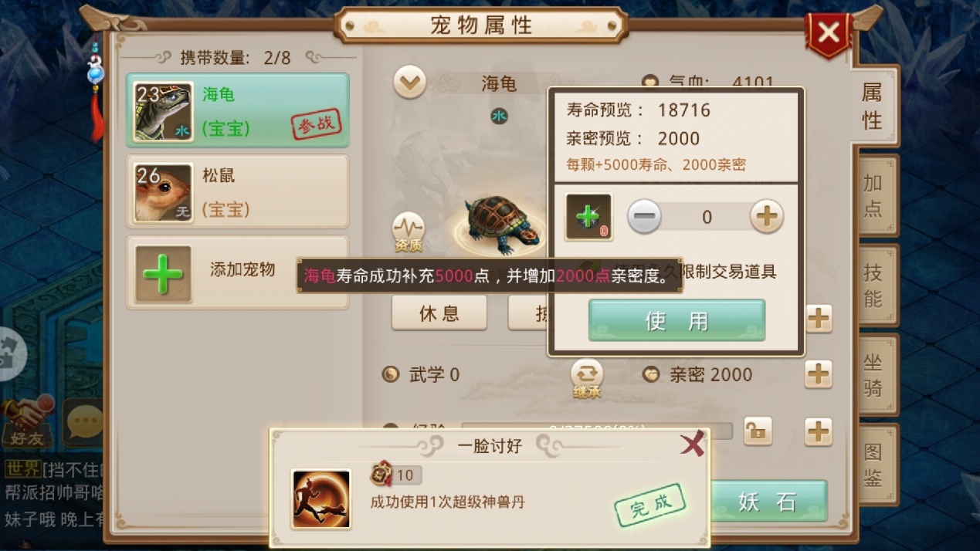Toggle the experience lock icon
Image resolution: width=980 pixels, height=551 pixels.
pyautogui.click(x=758, y=431)
